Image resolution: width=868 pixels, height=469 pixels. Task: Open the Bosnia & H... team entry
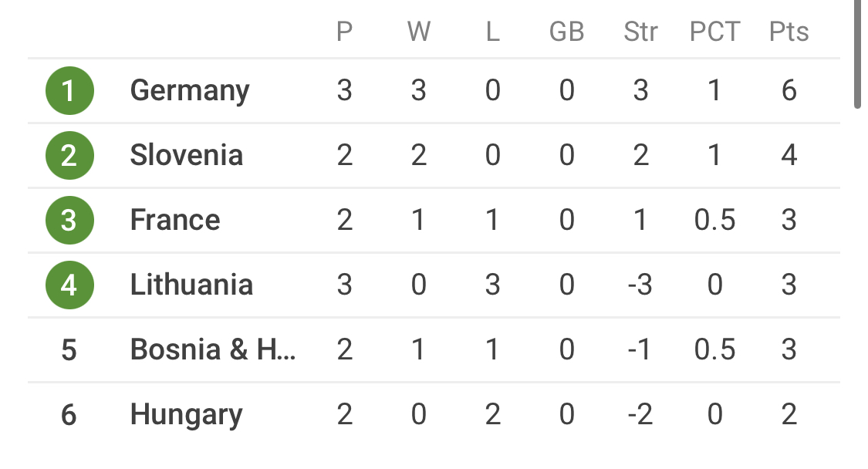[213, 350]
